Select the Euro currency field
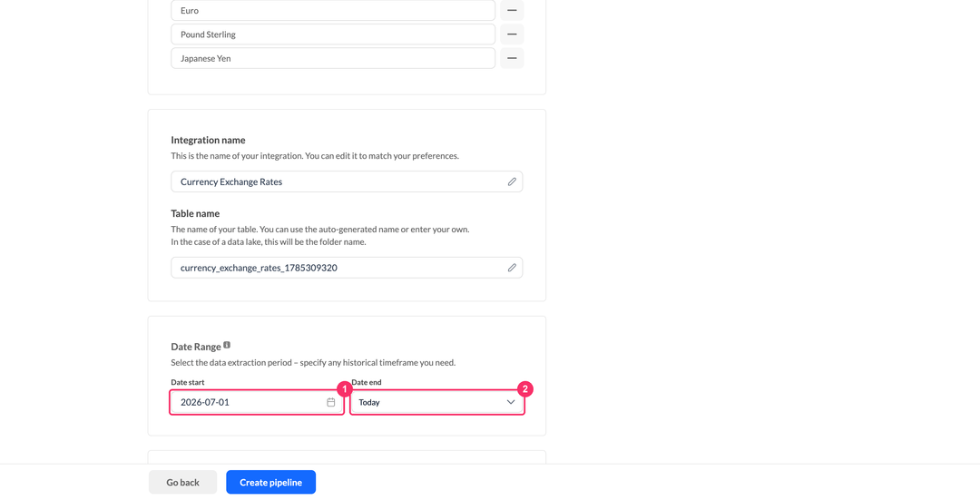Viewport: 980px width, 500px height. coord(333,10)
